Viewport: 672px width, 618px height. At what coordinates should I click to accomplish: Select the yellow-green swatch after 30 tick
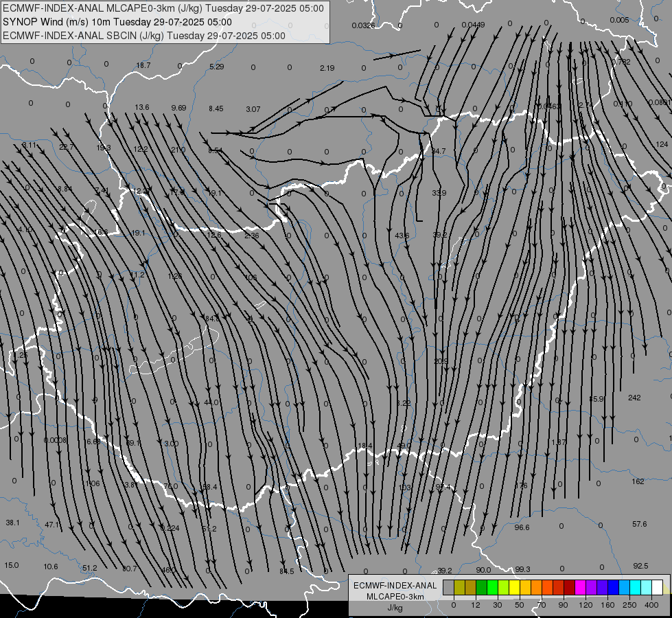(x=504, y=588)
